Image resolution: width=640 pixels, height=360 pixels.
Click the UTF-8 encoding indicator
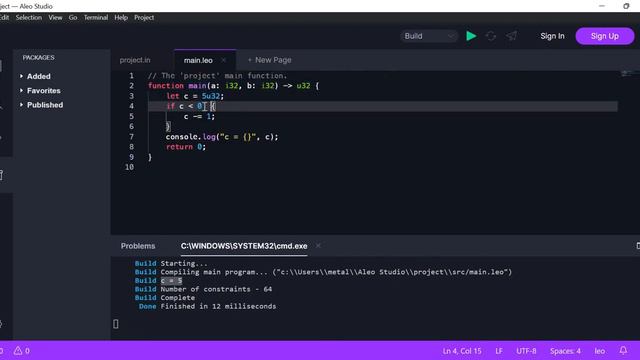point(526,351)
